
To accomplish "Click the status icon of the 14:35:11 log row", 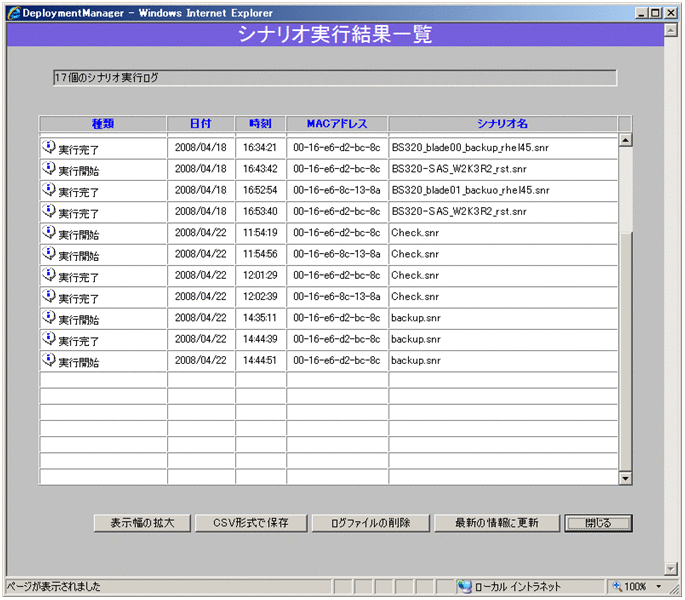I will (x=49, y=318).
